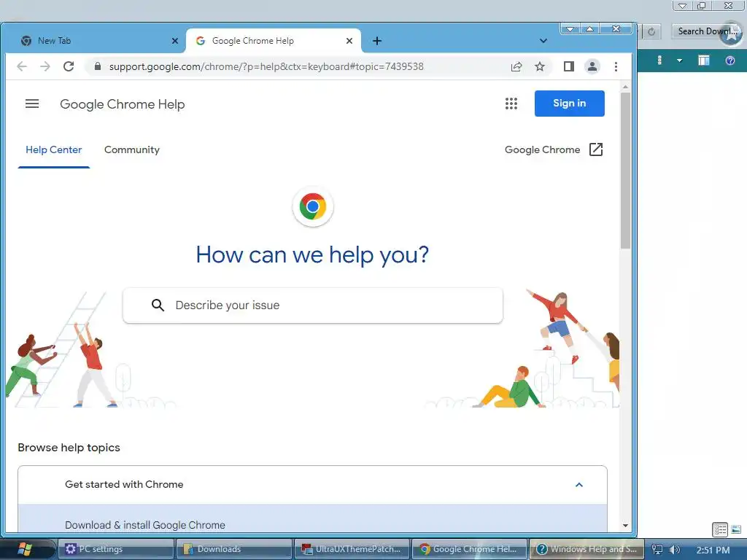This screenshot has width=747, height=560.
Task: Open Download & install Google Chrome article
Action: pos(145,525)
